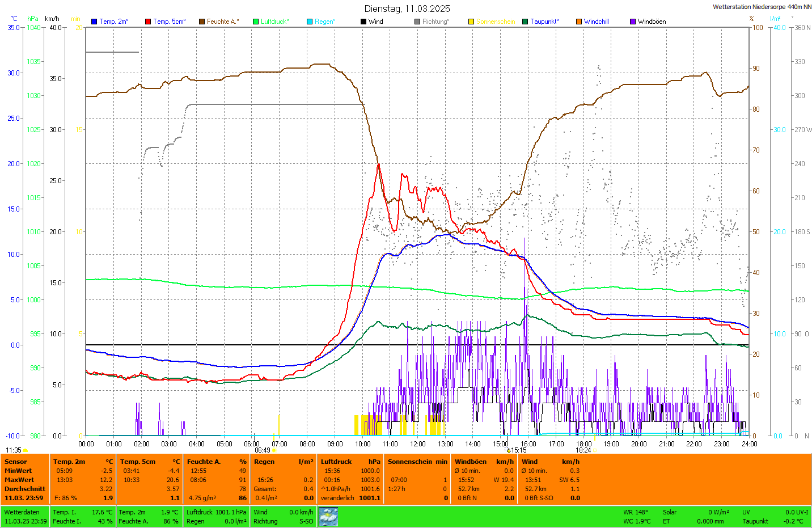This screenshot has width=812, height=528.
Task: Click the gray Richtung legend square
Action: click(417, 22)
